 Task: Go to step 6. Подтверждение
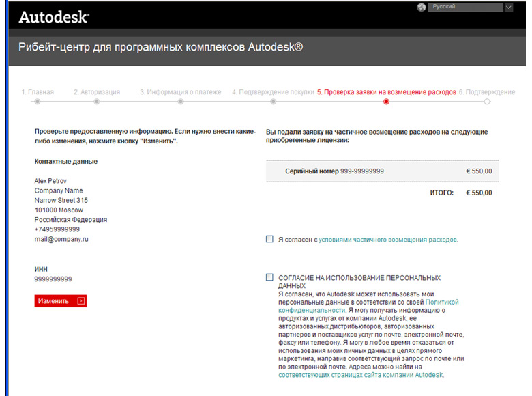click(x=487, y=92)
